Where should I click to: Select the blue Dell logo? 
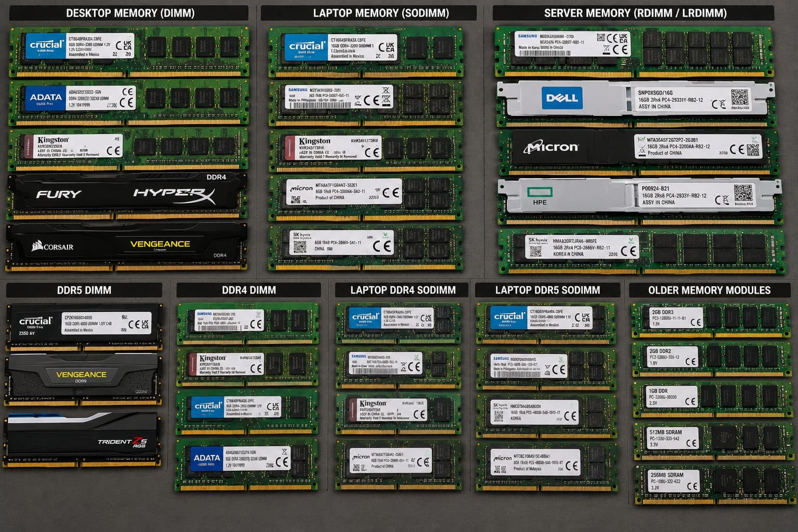[x=562, y=98]
